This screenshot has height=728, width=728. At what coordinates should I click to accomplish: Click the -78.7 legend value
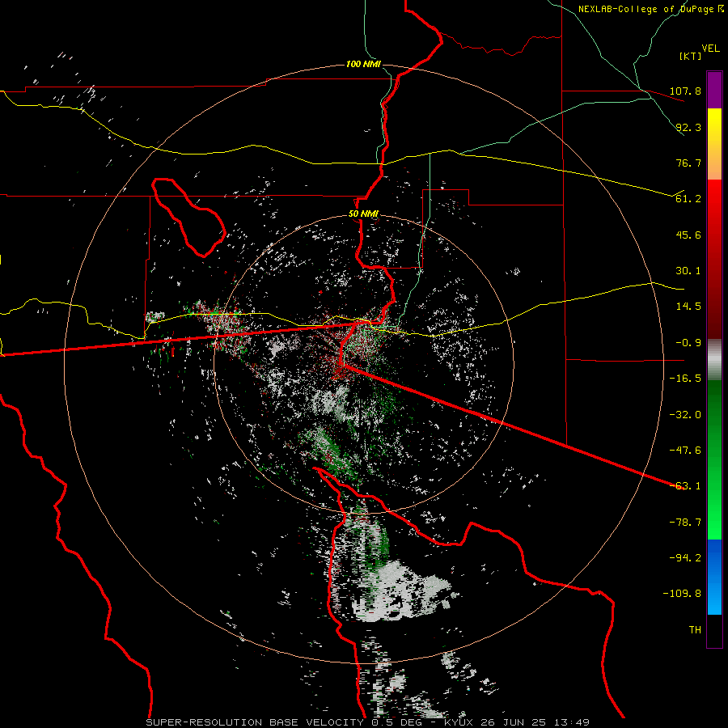[685, 523]
